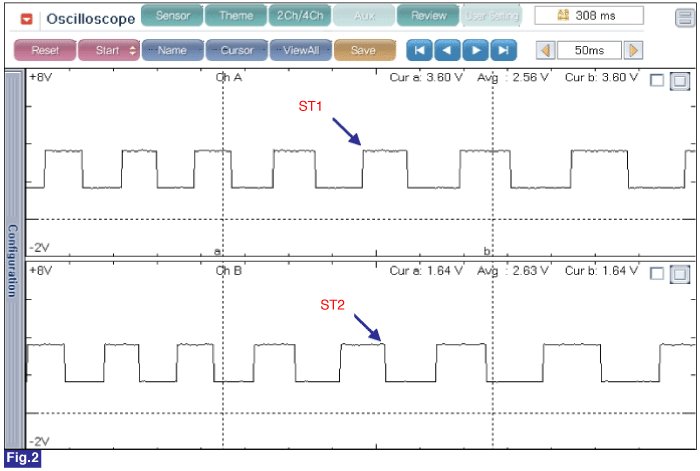
Task: Save the captured waveform
Action: pyautogui.click(x=363, y=50)
